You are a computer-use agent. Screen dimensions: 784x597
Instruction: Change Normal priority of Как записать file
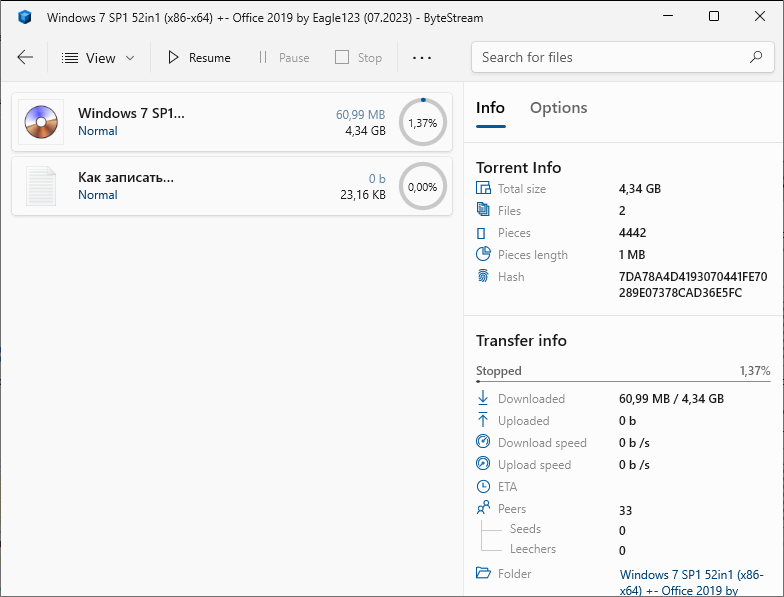(x=98, y=195)
